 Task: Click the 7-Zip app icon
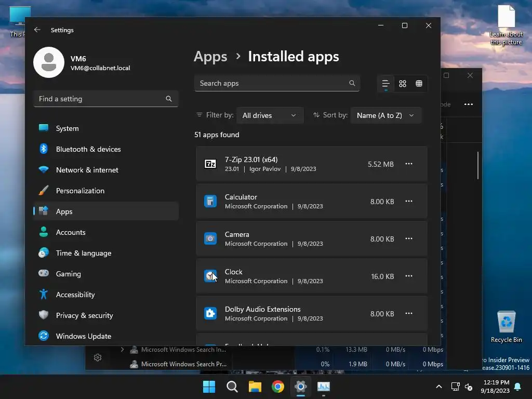pyautogui.click(x=210, y=164)
